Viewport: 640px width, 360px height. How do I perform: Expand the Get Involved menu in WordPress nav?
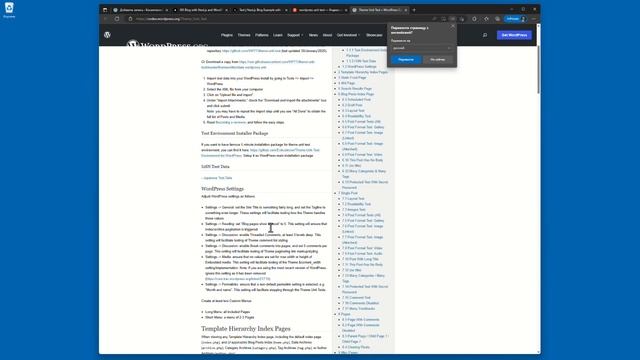(348, 35)
